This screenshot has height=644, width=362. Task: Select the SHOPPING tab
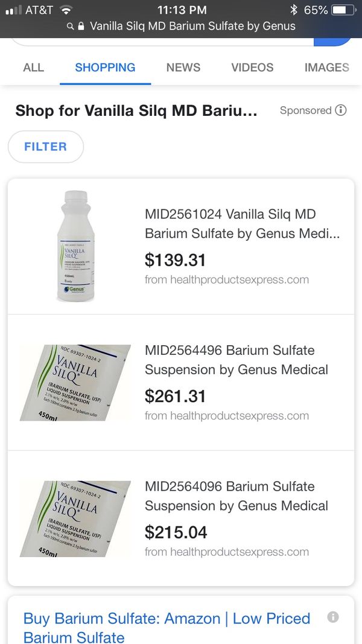(105, 67)
